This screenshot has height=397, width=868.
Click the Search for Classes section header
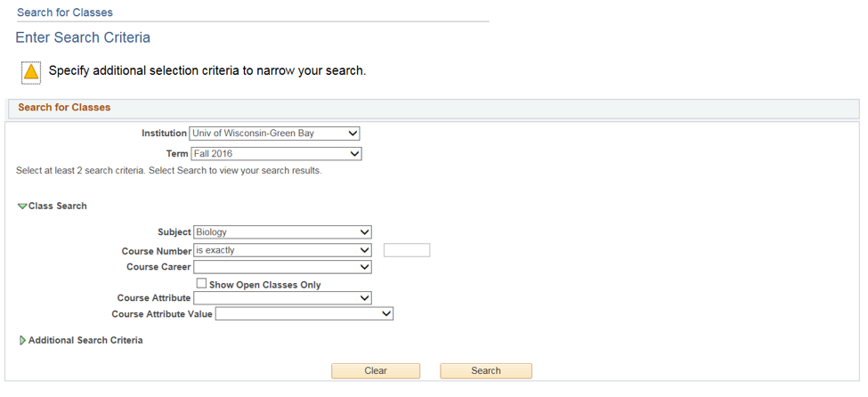64,108
